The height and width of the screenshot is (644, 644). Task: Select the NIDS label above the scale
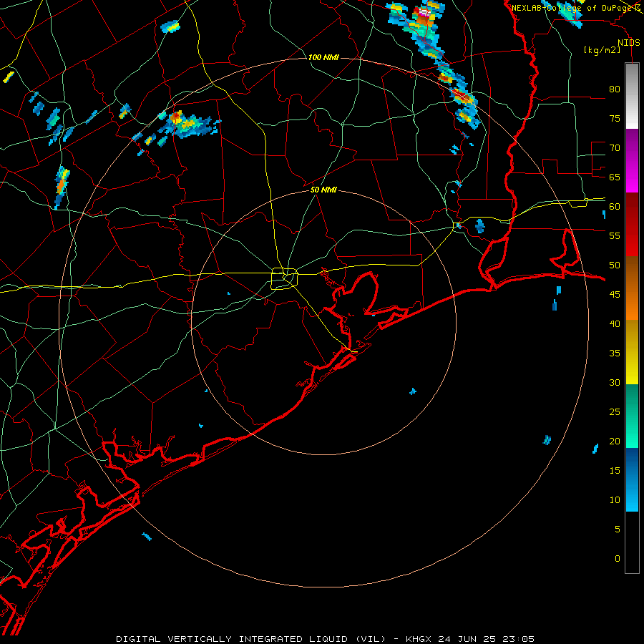[628, 43]
